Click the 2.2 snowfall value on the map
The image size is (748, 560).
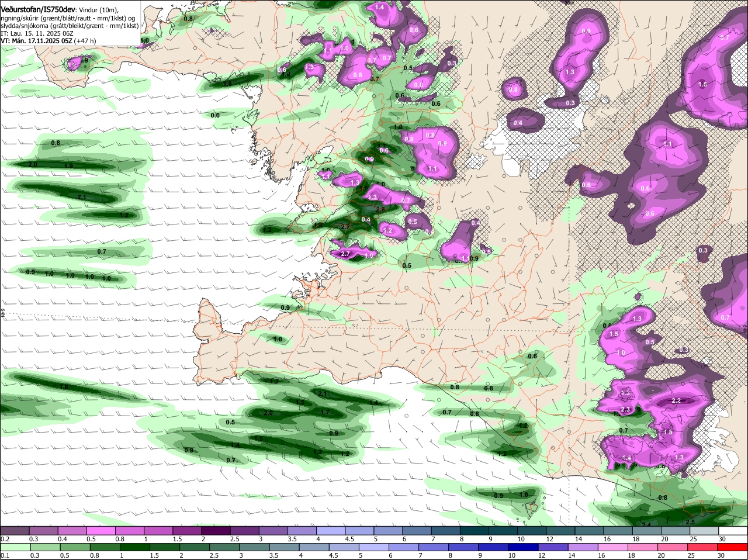click(x=677, y=401)
